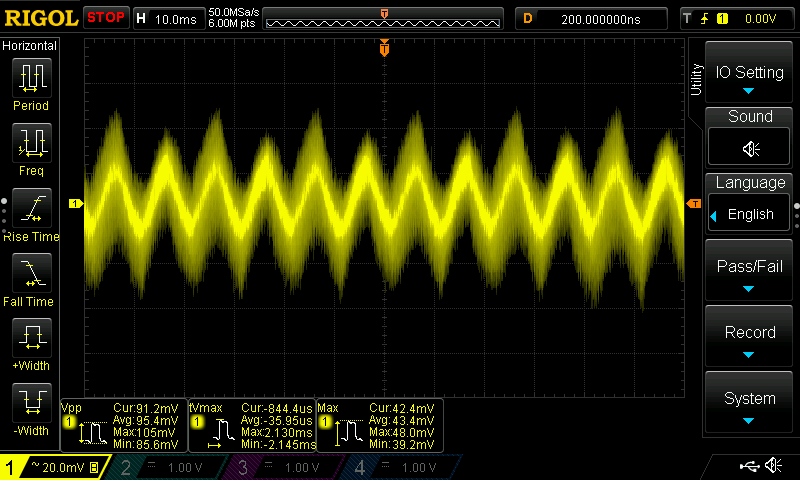The height and width of the screenshot is (480, 800).
Task: Click the Max Cur:42.4mV value
Action: (402, 409)
